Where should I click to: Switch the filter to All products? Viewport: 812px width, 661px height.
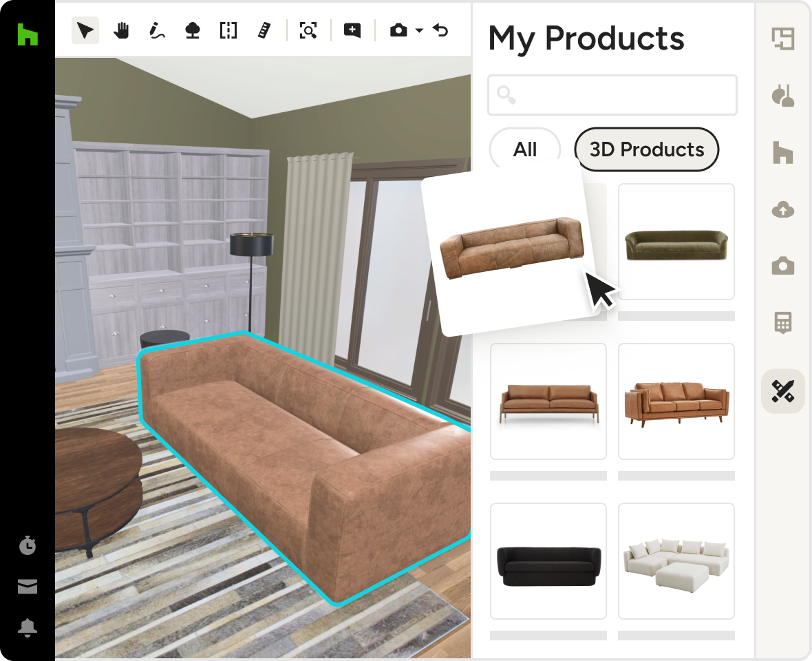[525, 149]
